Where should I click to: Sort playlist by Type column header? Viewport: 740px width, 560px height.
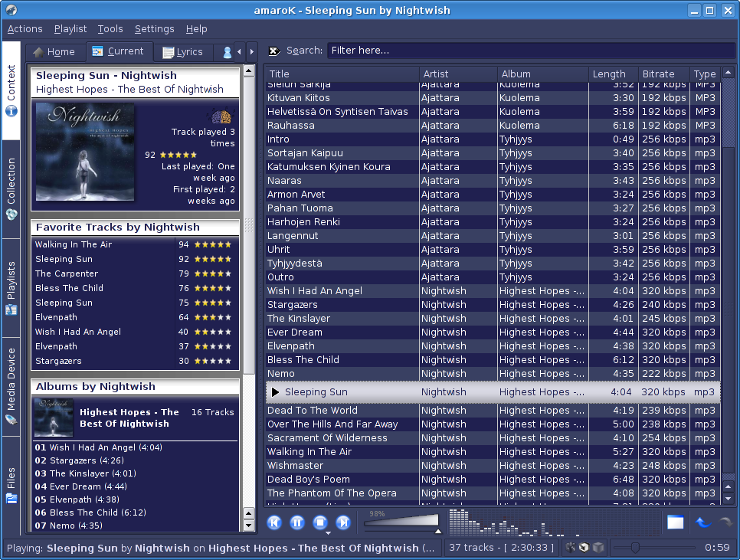point(705,74)
